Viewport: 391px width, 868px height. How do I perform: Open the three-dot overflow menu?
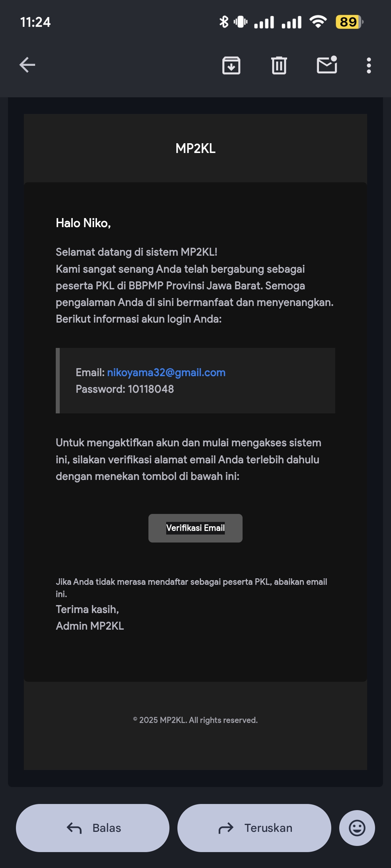click(369, 65)
